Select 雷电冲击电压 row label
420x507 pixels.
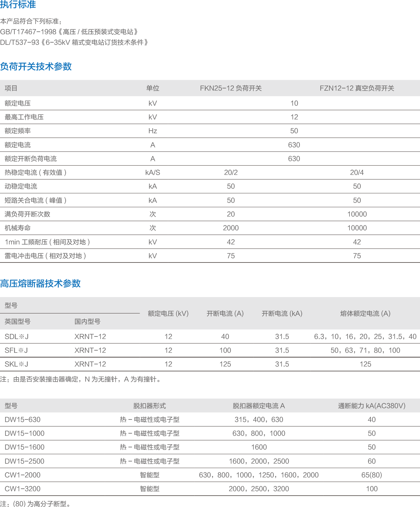coord(45,256)
